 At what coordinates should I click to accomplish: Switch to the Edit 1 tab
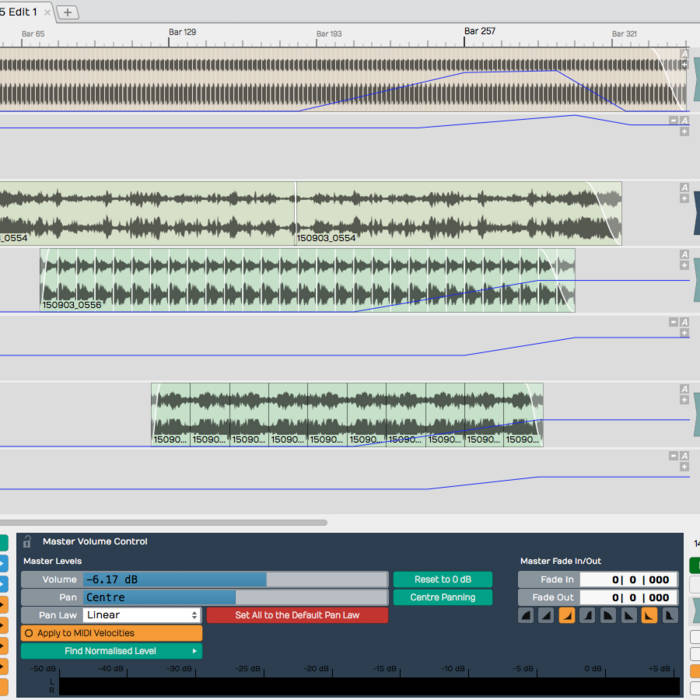(x=20, y=12)
